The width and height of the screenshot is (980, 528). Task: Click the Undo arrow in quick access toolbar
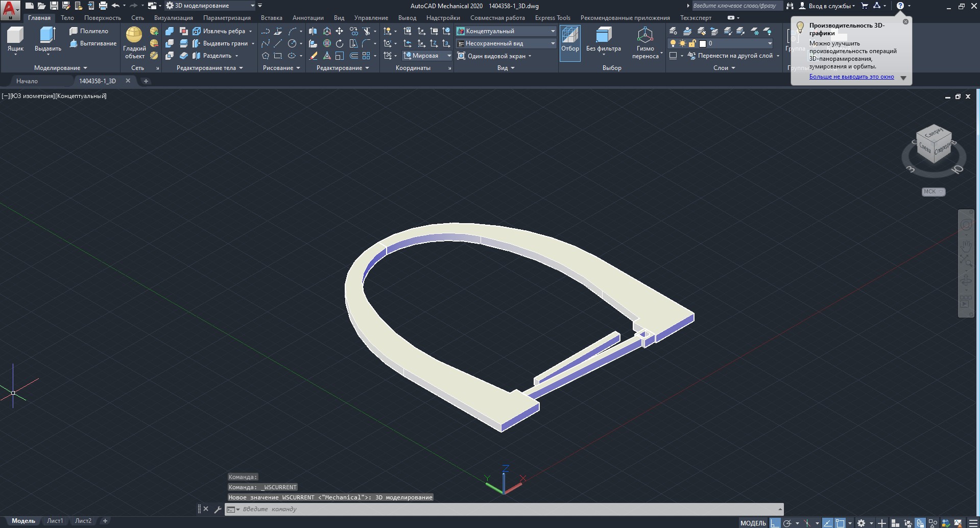[x=115, y=6]
